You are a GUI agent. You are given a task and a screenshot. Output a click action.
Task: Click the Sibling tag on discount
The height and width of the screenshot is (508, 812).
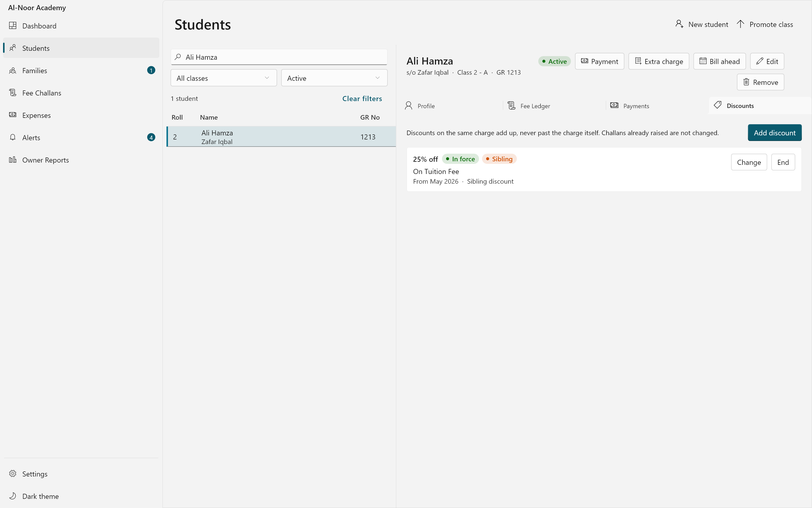499,159
